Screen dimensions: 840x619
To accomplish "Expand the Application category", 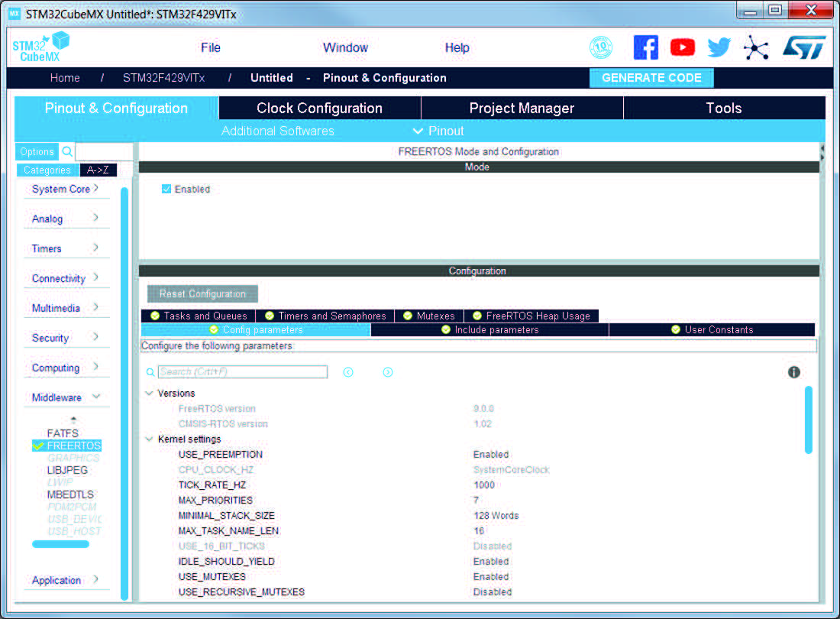I will click(x=66, y=581).
